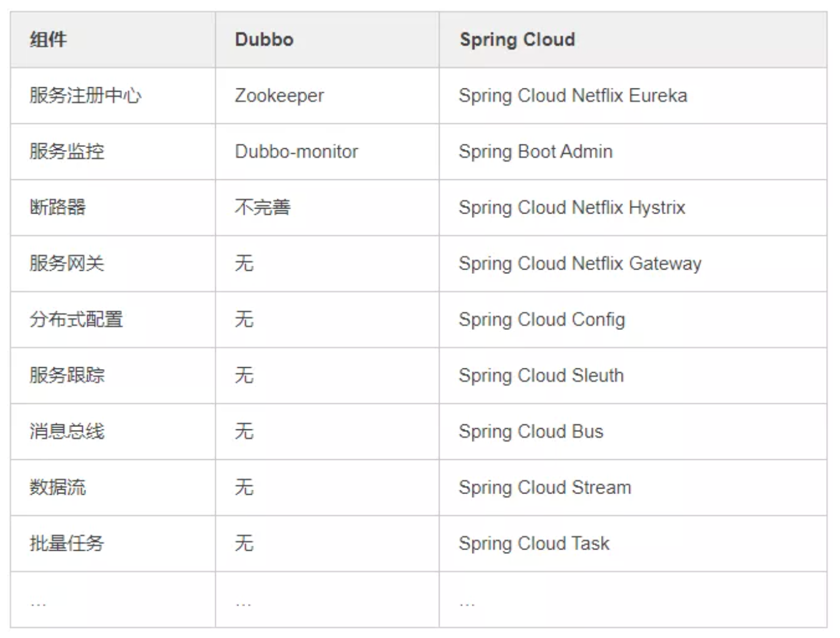Image resolution: width=840 pixels, height=638 pixels.
Task: Click Spring Cloud Netflix Hystrix text
Action: [x=572, y=208]
